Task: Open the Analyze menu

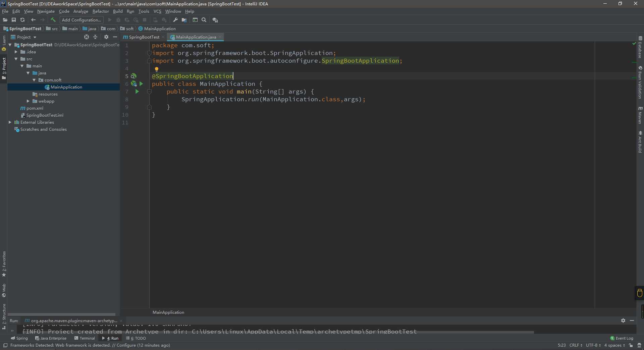Action: [x=81, y=11]
